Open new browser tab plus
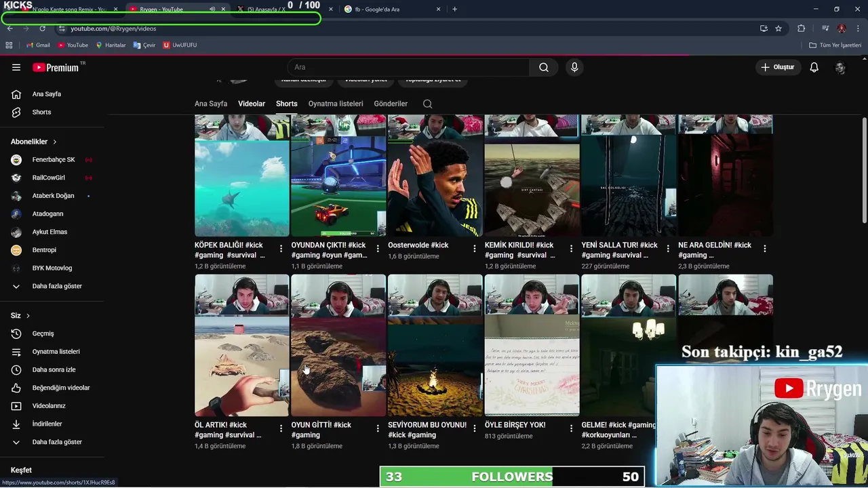This screenshot has width=868, height=488. pyautogui.click(x=454, y=9)
